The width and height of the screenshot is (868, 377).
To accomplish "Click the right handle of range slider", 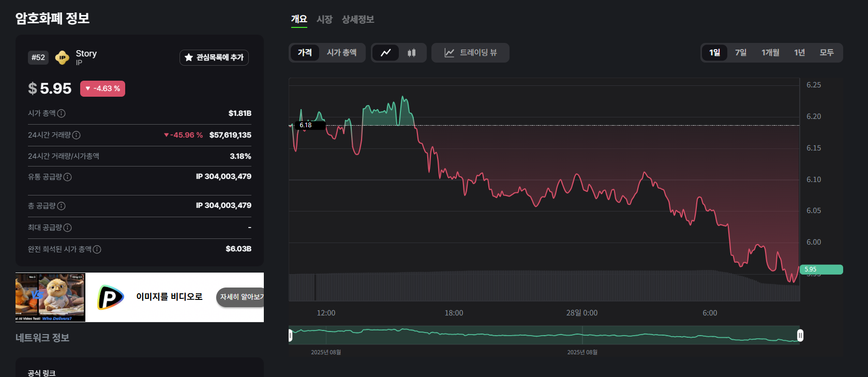I will click(x=800, y=336).
